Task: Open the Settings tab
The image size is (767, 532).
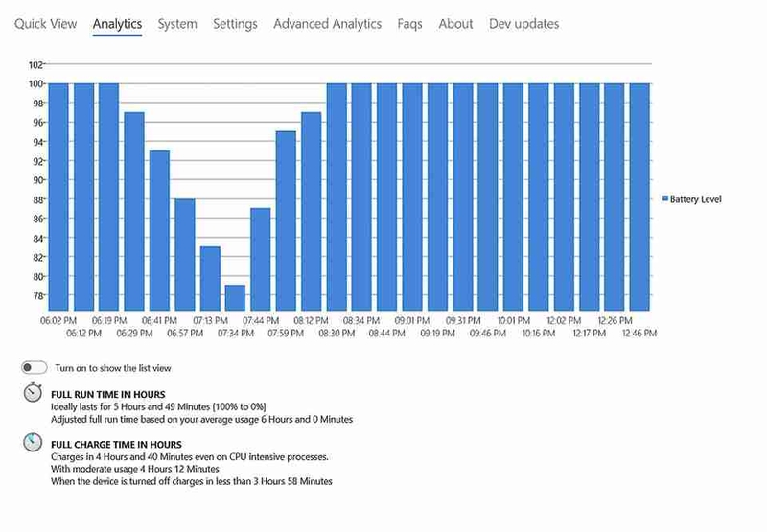Action: 235,23
